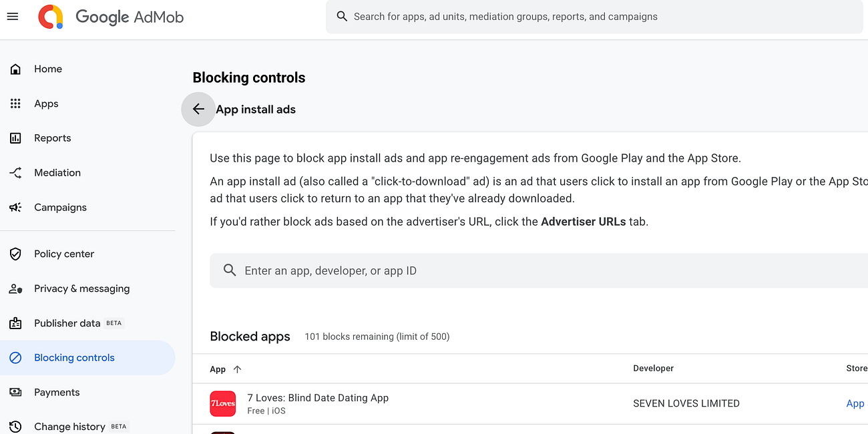Screen dimensions: 868x434
Task: Click the magnifier icon in app search box
Action: (230, 270)
